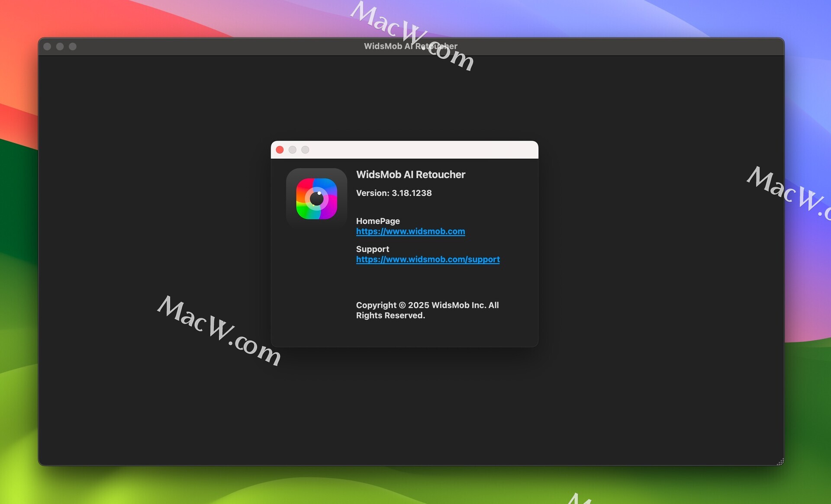Click the main window's dimmed close button

click(x=48, y=46)
